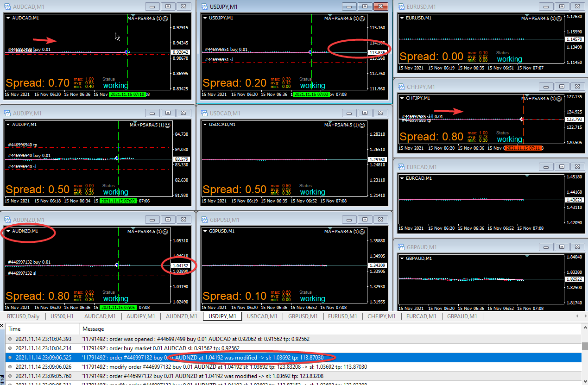
Task: Click the '#446996951 sl' label on USDJPY chart
Action: (219, 60)
